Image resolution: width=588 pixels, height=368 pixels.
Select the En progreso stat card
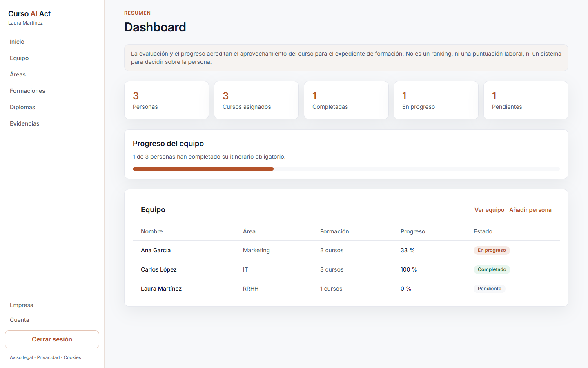pos(436,100)
